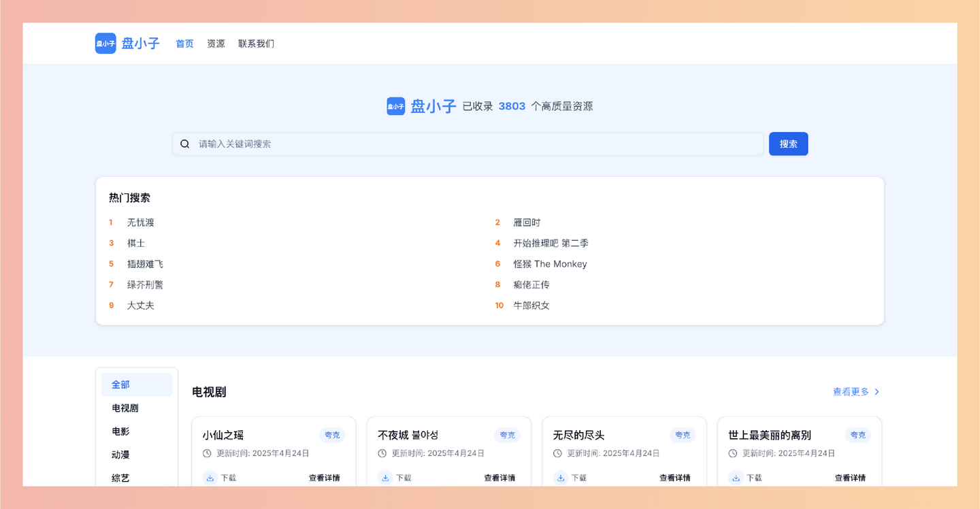Go to 联系我们 page

(256, 44)
